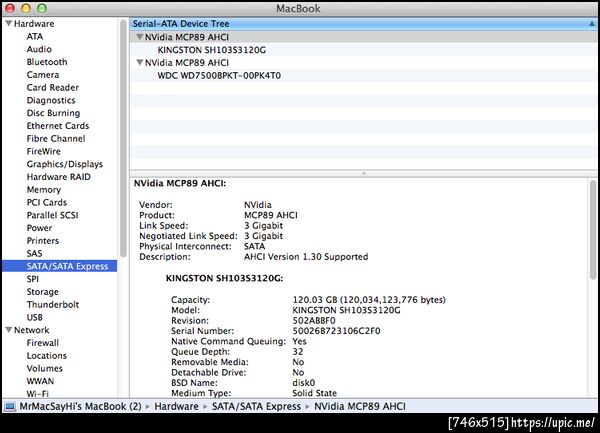
Task: Click the Vendor value NVidia
Action: (258, 205)
